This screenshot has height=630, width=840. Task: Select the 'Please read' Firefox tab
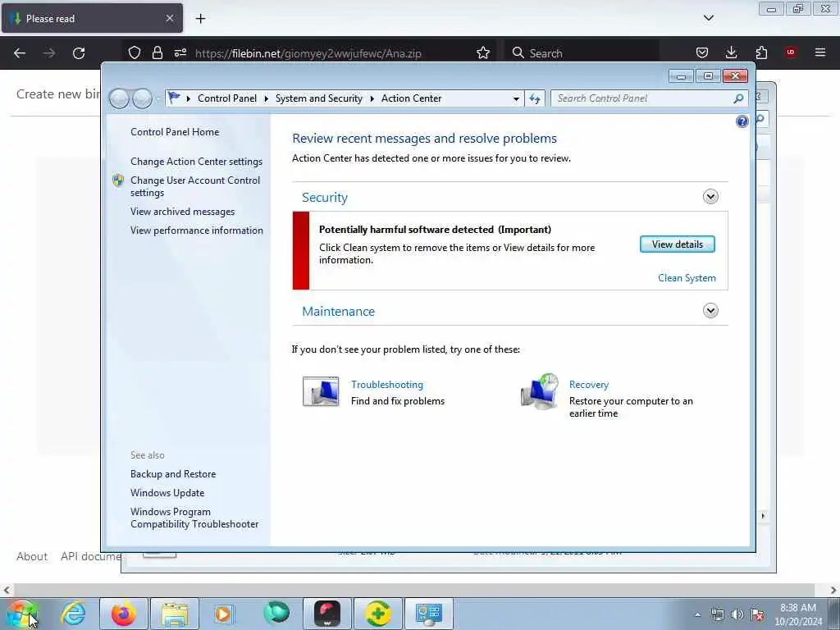click(92, 18)
